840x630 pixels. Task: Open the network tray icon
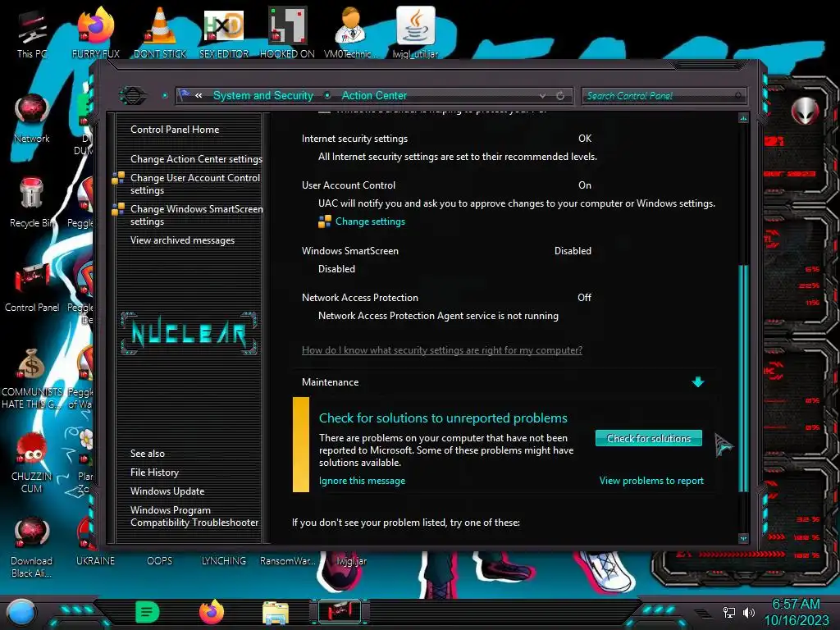728,612
